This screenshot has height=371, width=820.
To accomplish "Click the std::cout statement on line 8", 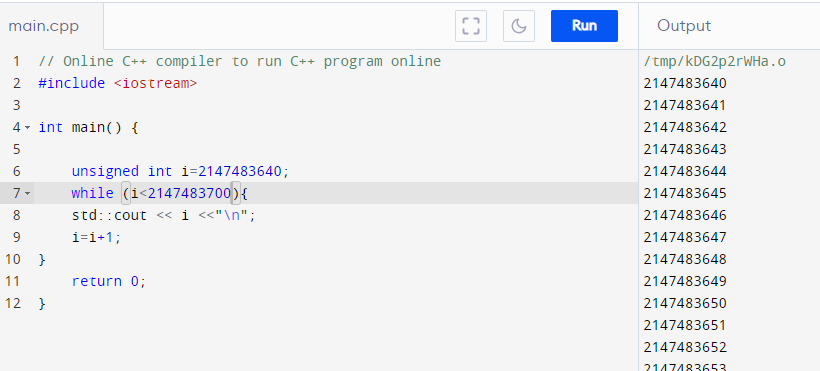I will point(164,215).
